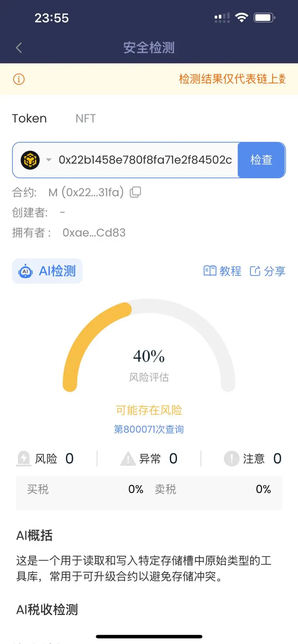
Task: Tap the scrolling notice banner text
Action: click(232, 79)
